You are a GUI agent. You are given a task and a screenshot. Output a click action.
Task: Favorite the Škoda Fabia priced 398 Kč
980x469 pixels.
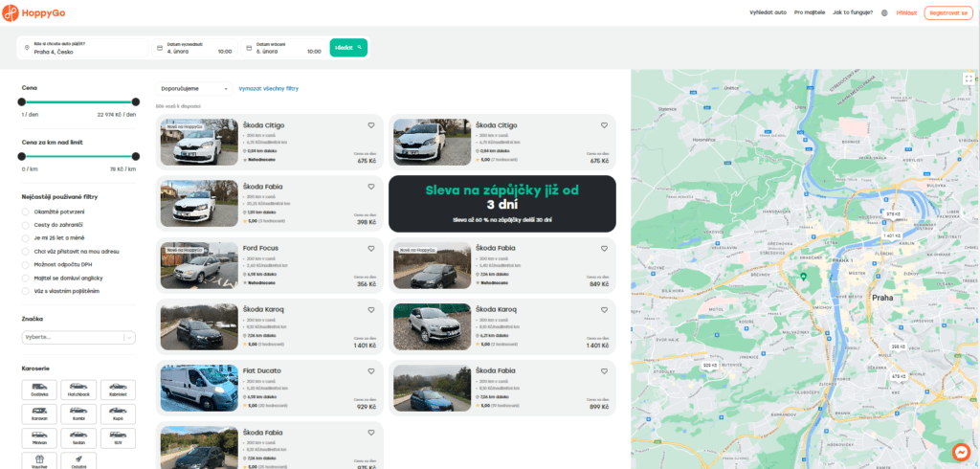pos(370,187)
